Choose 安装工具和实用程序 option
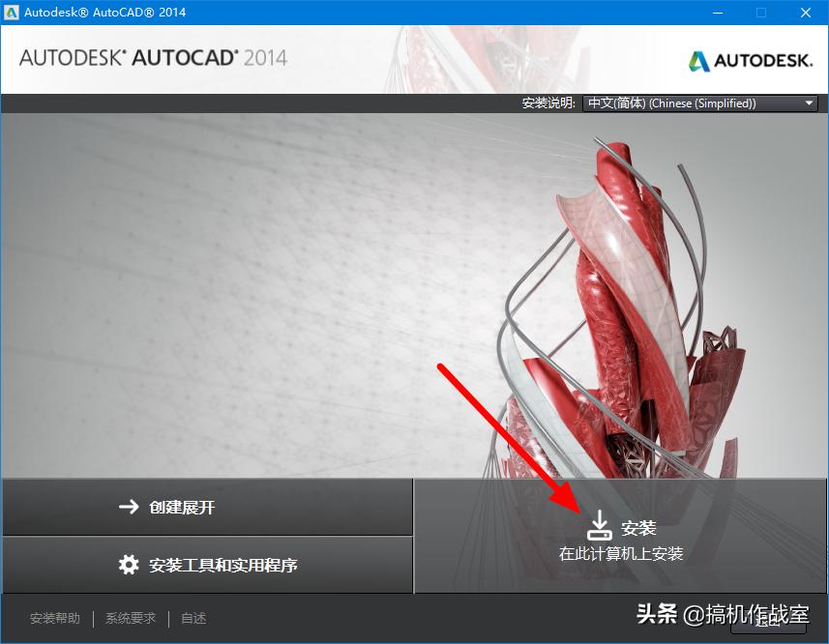Screen dimensions: 829x644 point(222,566)
